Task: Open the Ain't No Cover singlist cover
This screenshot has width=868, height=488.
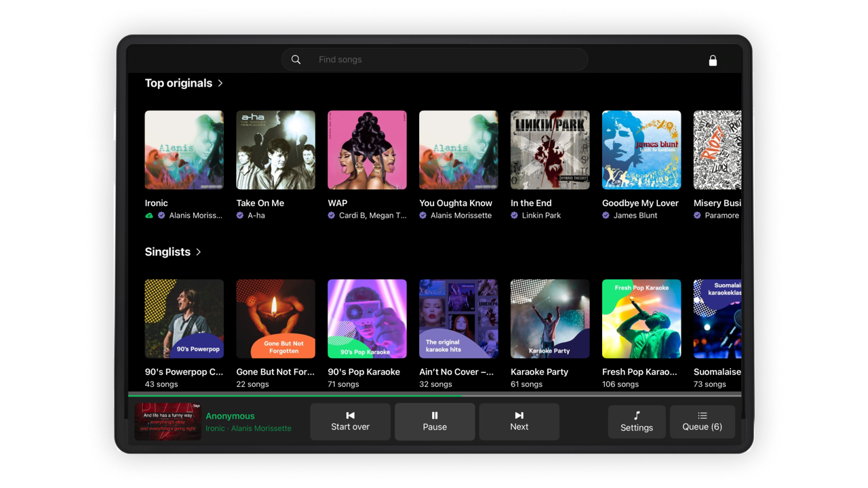Action: [x=459, y=319]
